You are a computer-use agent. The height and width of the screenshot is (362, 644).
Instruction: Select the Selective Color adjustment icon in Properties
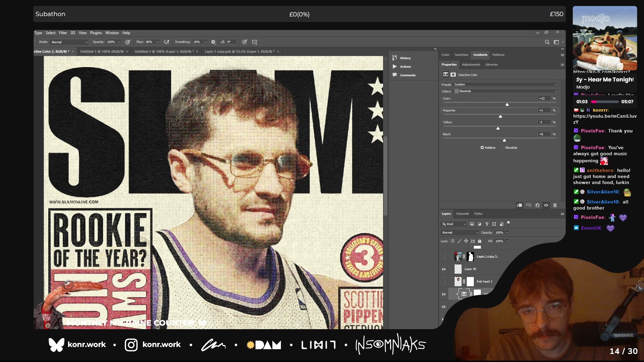445,75
